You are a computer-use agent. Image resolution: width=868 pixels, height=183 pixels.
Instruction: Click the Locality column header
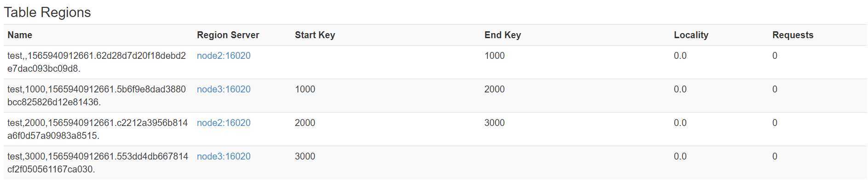691,35
